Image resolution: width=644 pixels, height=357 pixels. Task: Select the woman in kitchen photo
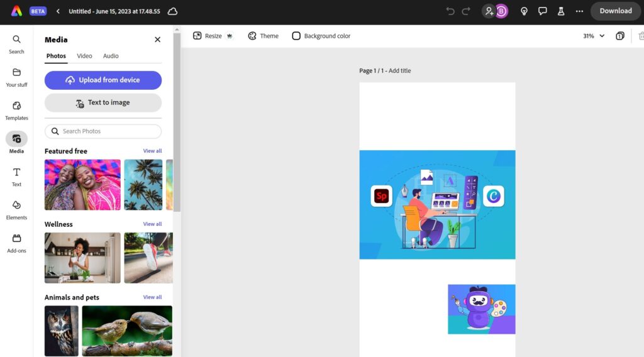[82, 258]
